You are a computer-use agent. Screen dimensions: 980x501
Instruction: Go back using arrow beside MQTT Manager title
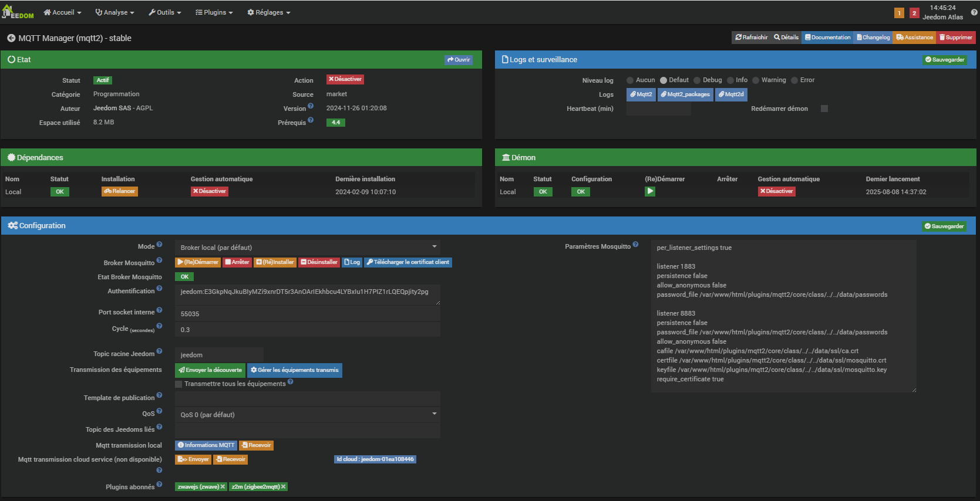[x=11, y=38]
